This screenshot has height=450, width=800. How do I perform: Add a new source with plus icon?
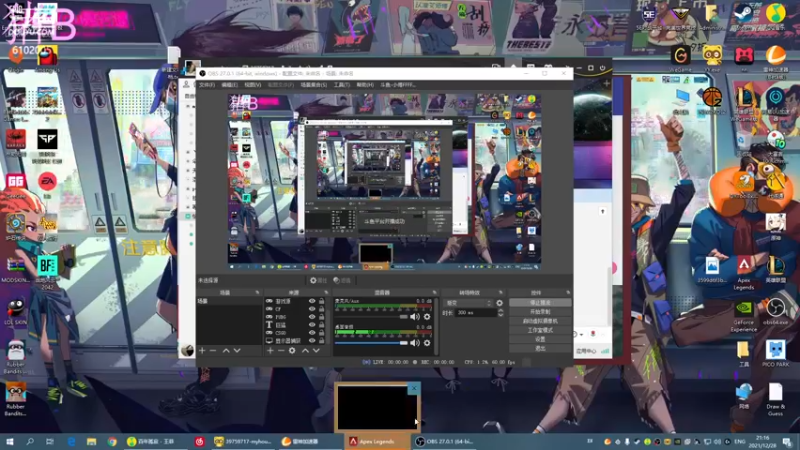pos(270,351)
